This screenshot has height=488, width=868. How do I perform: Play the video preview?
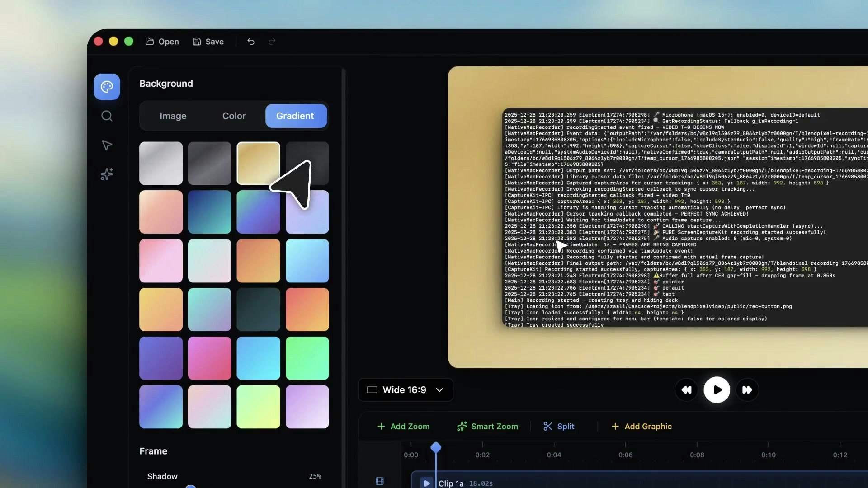point(717,390)
